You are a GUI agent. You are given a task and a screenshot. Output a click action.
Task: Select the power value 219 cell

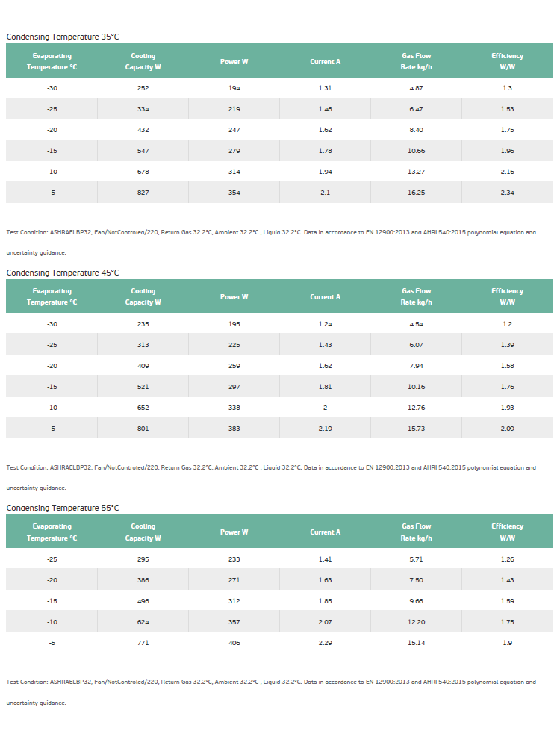point(234,108)
